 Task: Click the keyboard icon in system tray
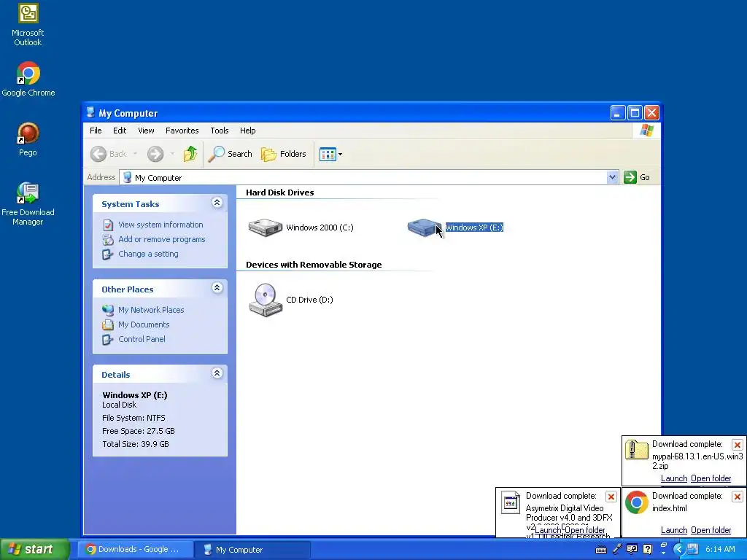(601, 550)
